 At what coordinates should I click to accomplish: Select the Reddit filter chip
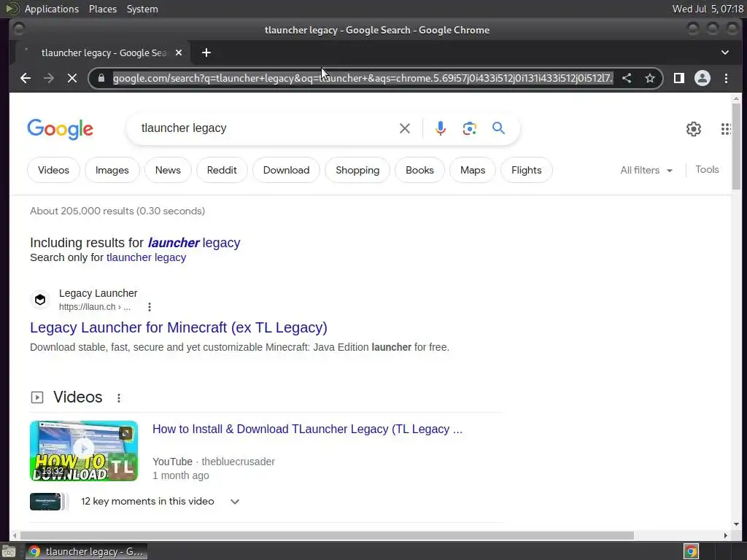click(222, 170)
